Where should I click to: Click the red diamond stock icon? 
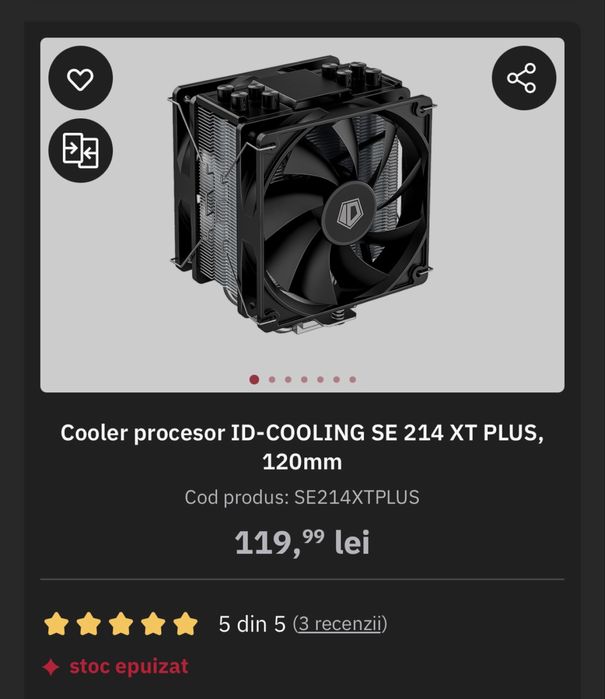click(51, 667)
